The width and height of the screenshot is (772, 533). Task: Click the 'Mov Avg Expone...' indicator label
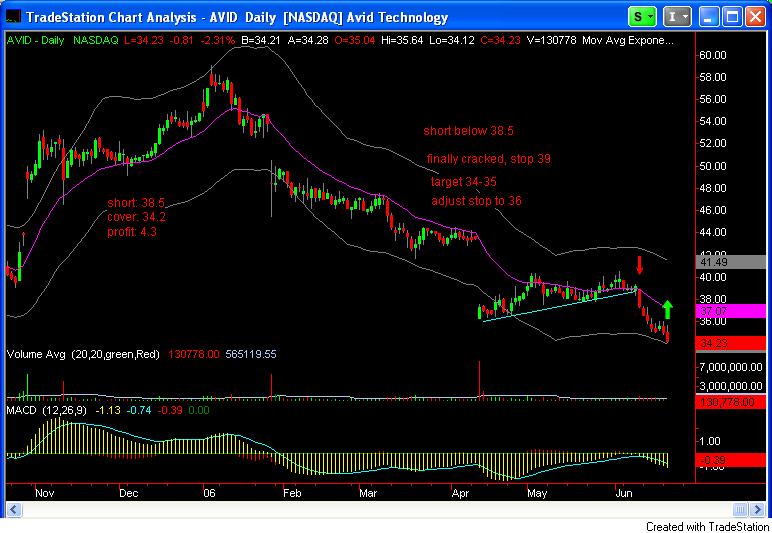coord(627,40)
